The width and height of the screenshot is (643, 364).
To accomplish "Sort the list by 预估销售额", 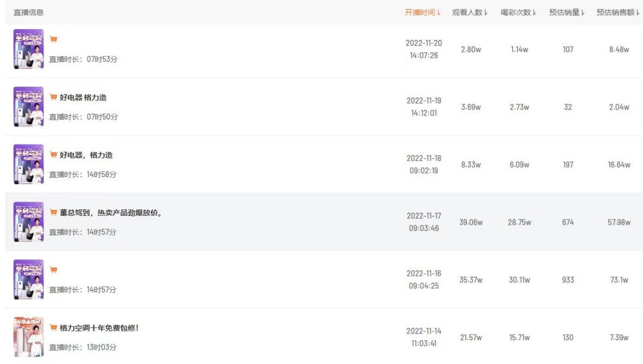I will tap(618, 12).
